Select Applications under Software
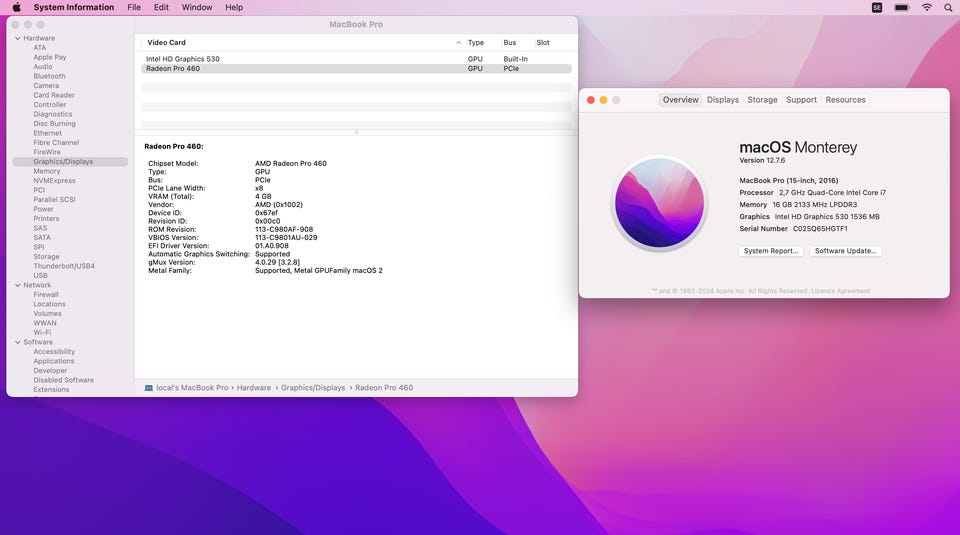 [54, 361]
